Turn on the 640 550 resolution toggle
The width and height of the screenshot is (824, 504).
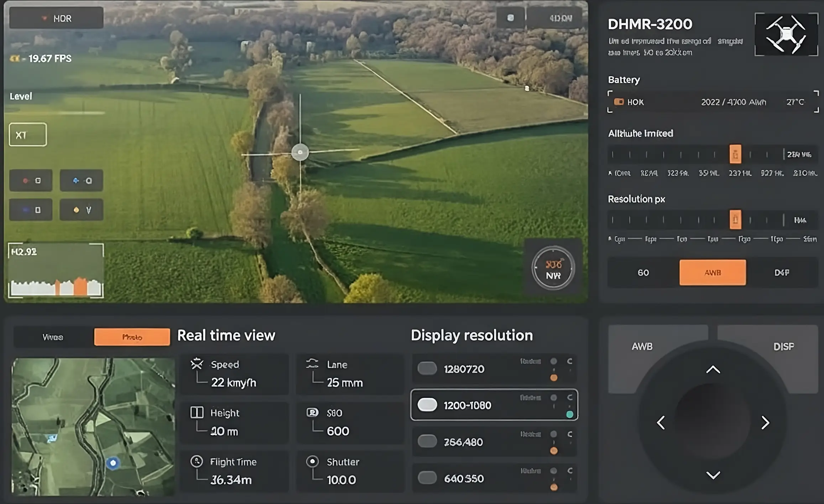click(427, 478)
